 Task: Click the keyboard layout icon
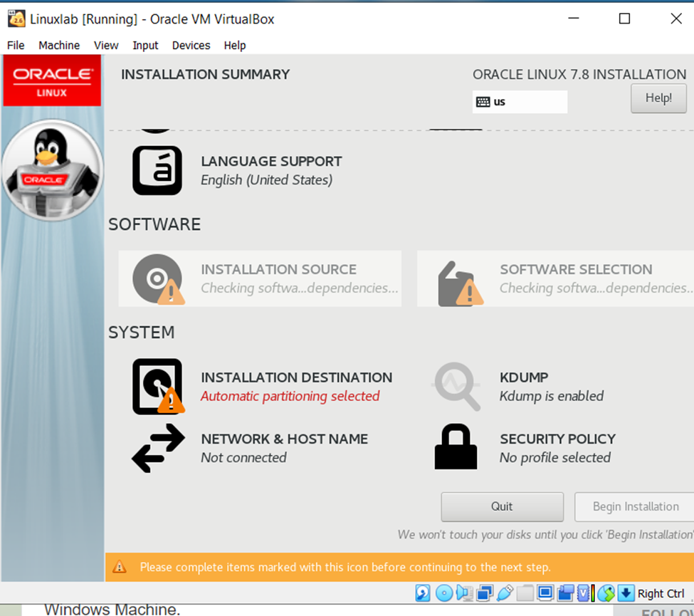(x=483, y=102)
